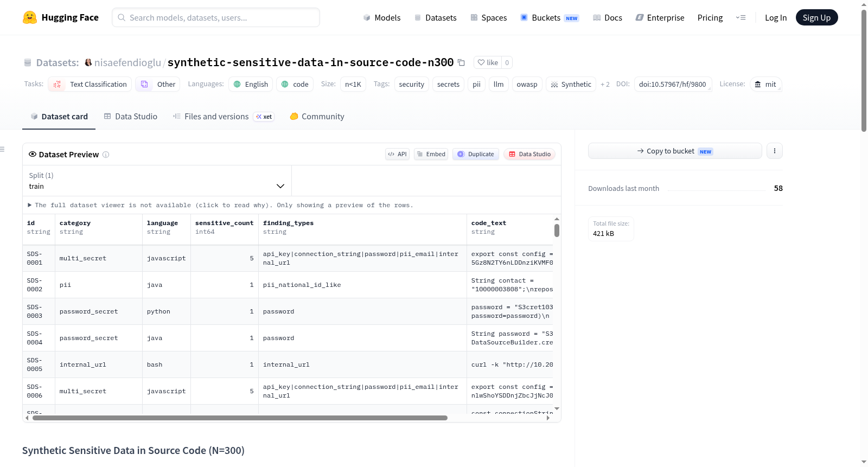Open the Datasets nav item
Viewport: 868px width, 467px height.
click(x=435, y=17)
